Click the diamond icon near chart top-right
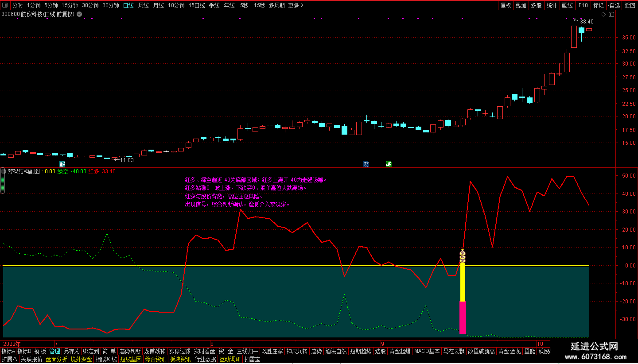The height and width of the screenshot is (364, 638). (x=603, y=14)
